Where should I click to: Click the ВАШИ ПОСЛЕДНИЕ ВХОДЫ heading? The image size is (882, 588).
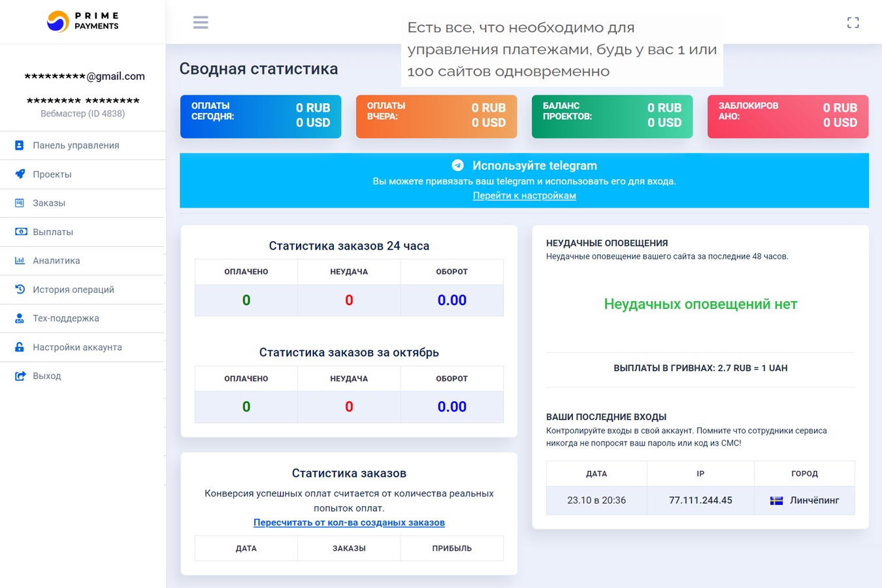pyautogui.click(x=606, y=417)
